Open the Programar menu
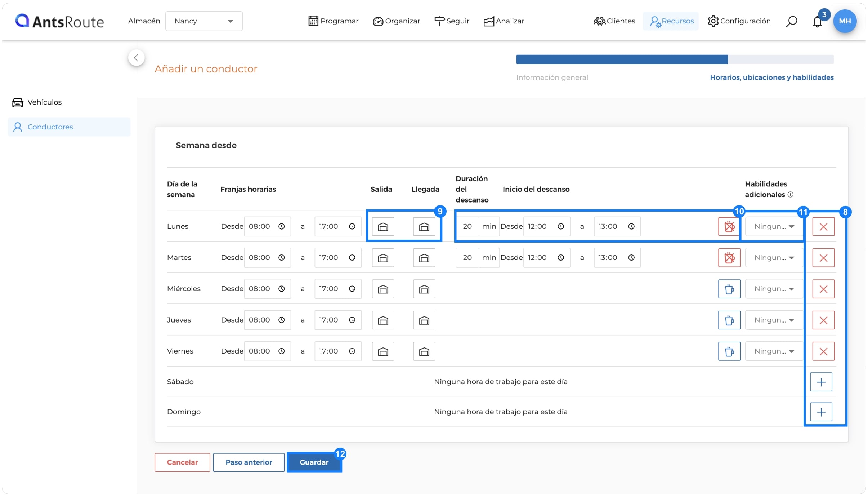Viewport: 868px width, 497px height. tap(333, 21)
